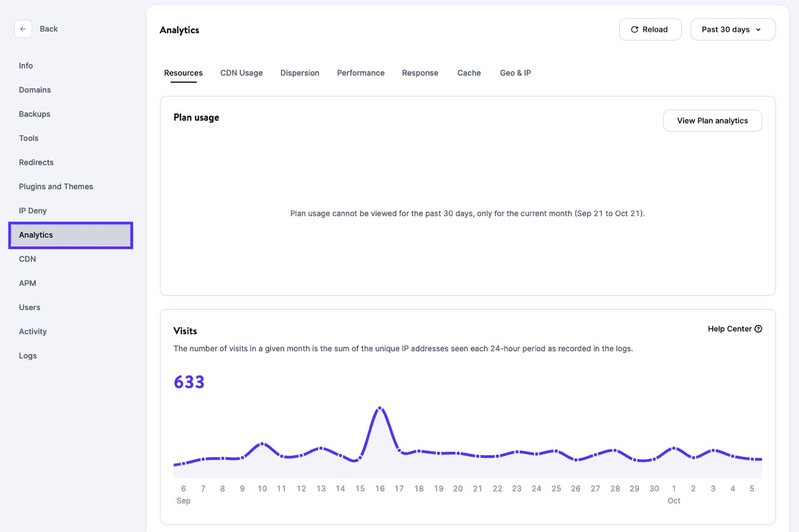Open Domains in the sidebar

(35, 90)
